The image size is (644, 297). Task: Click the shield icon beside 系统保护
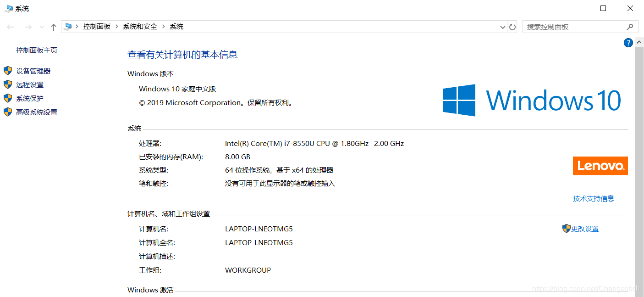pos(8,98)
